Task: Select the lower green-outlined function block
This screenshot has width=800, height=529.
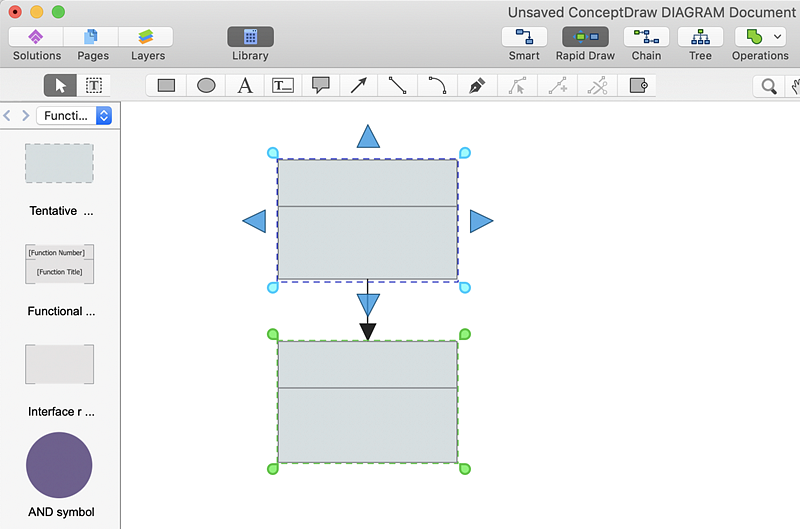Action: pyautogui.click(x=367, y=402)
